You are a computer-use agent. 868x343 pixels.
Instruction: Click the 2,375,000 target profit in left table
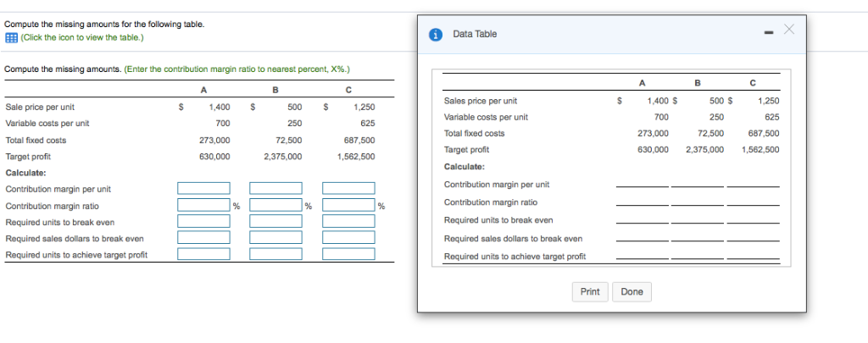pos(283,157)
